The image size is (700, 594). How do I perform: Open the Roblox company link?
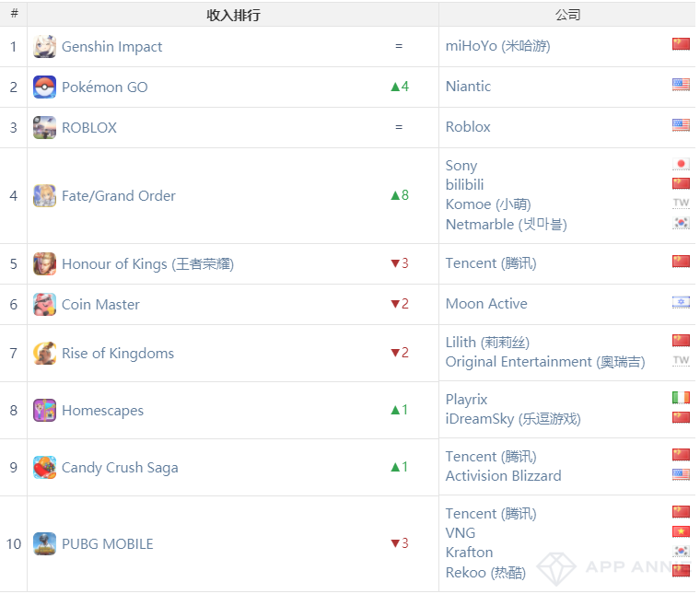468,127
